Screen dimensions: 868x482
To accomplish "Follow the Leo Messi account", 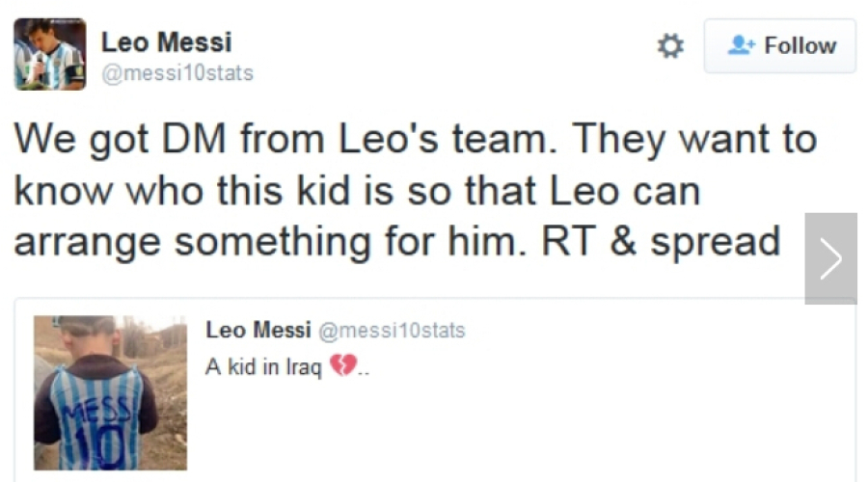I will [779, 45].
